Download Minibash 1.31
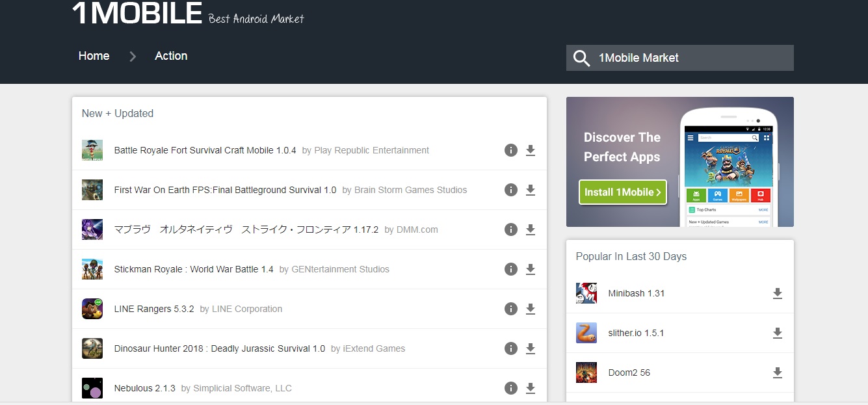Screen dimensions: 868x405 pos(778,294)
